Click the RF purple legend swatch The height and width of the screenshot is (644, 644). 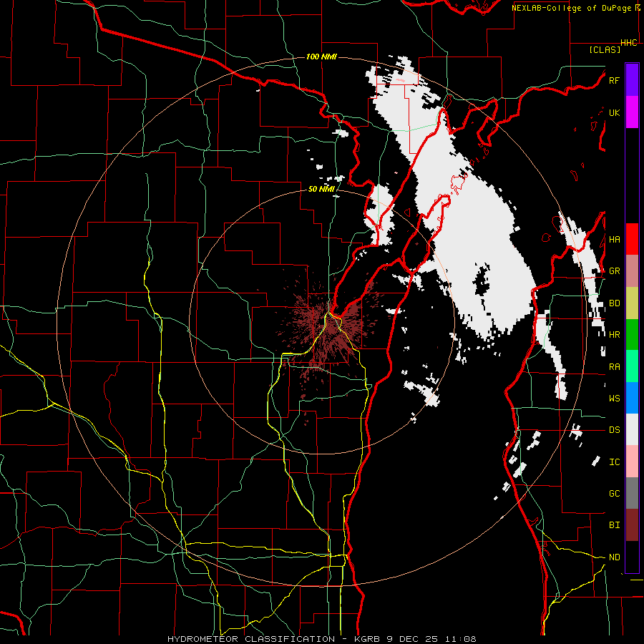point(632,80)
